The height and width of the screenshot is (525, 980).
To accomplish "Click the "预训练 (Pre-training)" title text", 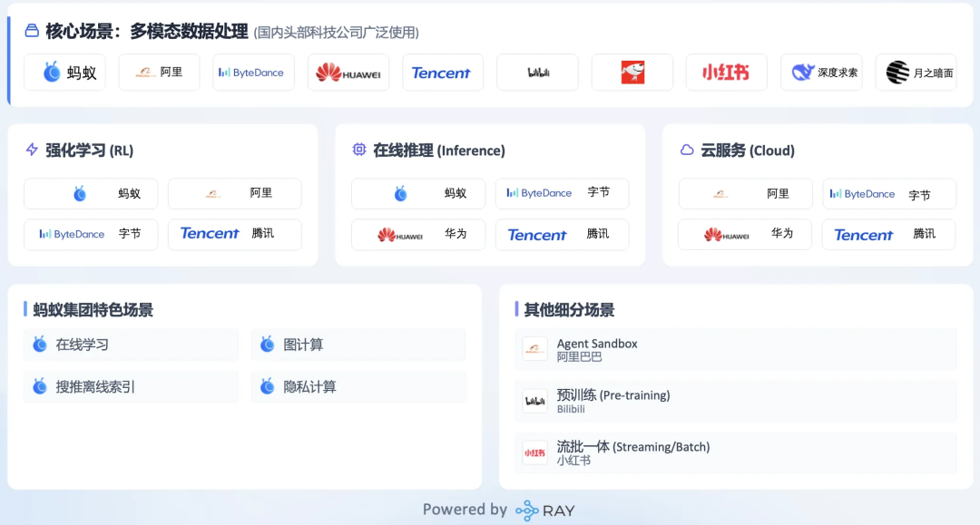I will click(x=613, y=395).
